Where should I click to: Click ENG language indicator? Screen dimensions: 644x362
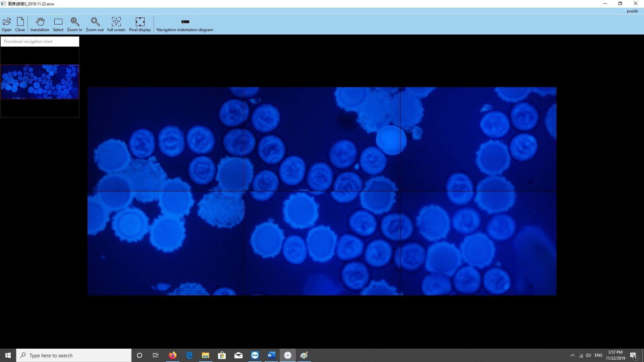(598, 355)
